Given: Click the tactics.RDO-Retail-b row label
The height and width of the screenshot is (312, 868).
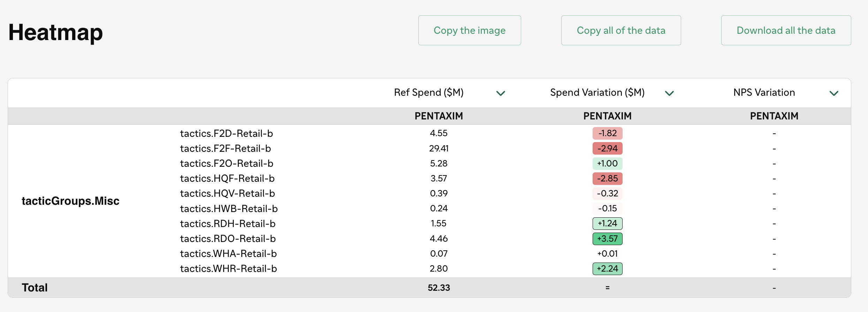Looking at the screenshot, I should pyautogui.click(x=228, y=239).
